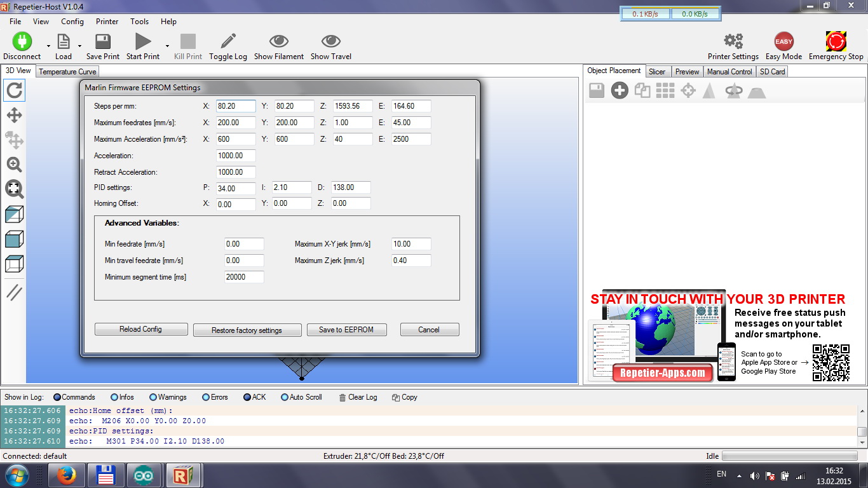Switch to the SD Card tab
Viewport: 868px width, 488px height.
tap(773, 72)
